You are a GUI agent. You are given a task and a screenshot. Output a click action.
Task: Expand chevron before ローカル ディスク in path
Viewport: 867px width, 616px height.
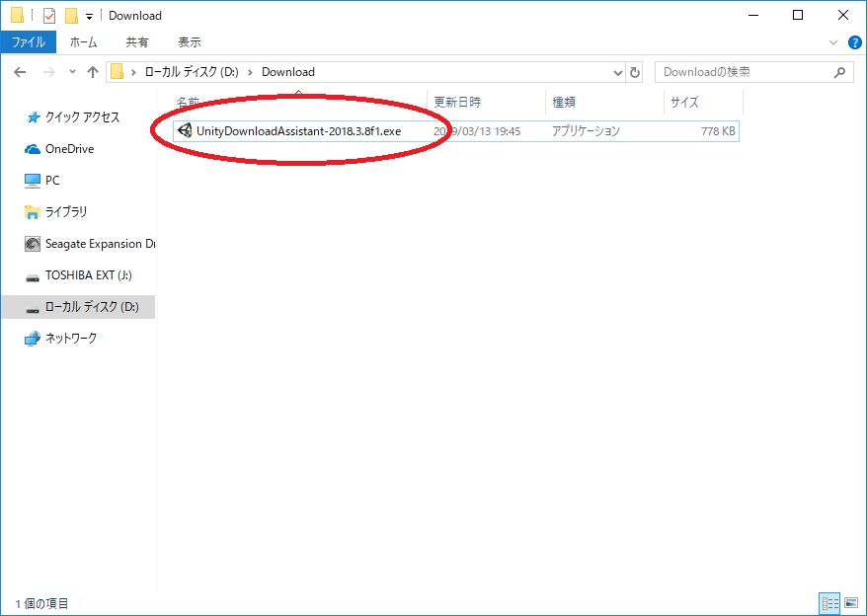pyautogui.click(x=133, y=72)
